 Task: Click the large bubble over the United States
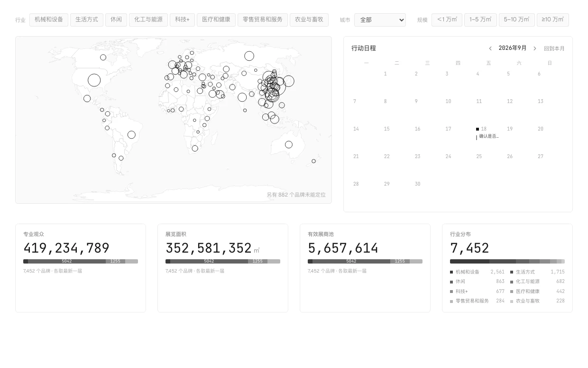(94, 80)
